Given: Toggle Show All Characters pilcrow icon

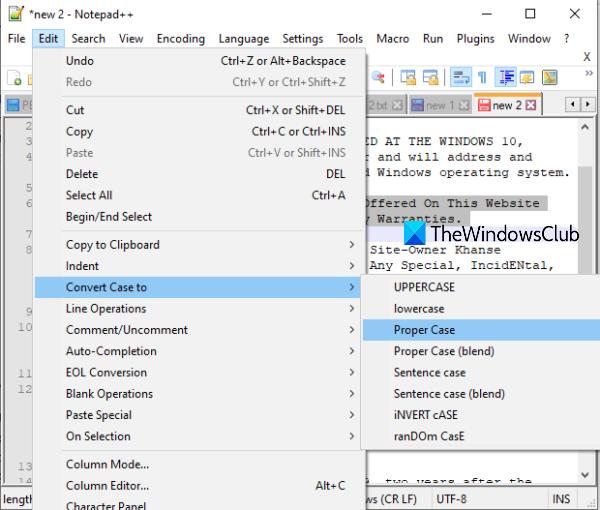Looking at the screenshot, I should pyautogui.click(x=483, y=78).
